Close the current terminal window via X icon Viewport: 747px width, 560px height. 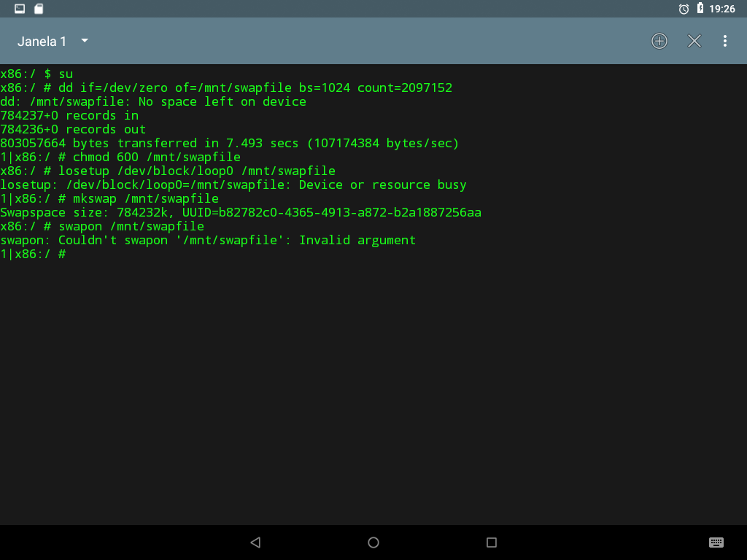694,41
